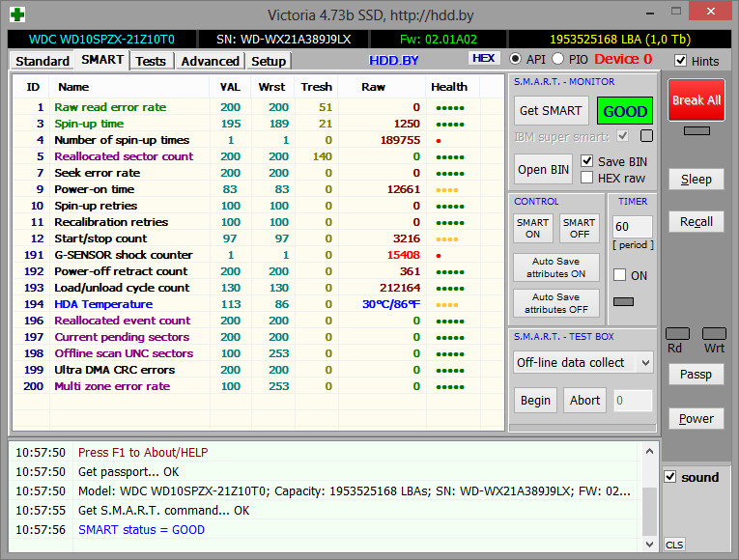Click the raw value 189755
Image resolution: width=739 pixels, height=560 pixels.
click(x=400, y=140)
